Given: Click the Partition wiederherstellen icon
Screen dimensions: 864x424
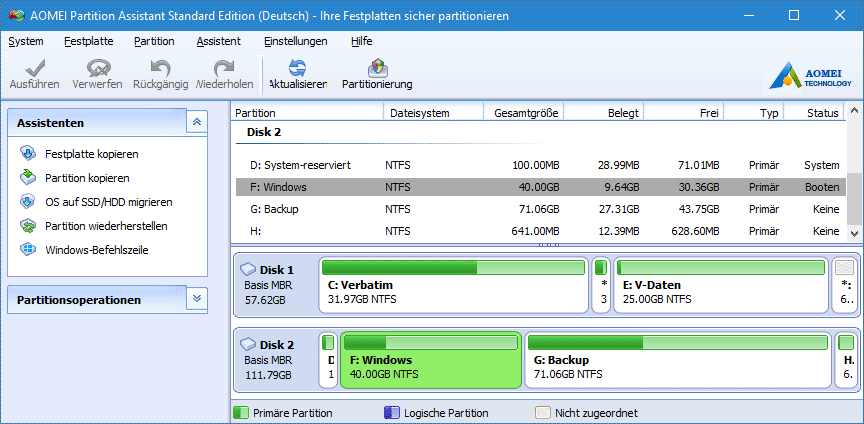Looking at the screenshot, I should click(x=28, y=226).
